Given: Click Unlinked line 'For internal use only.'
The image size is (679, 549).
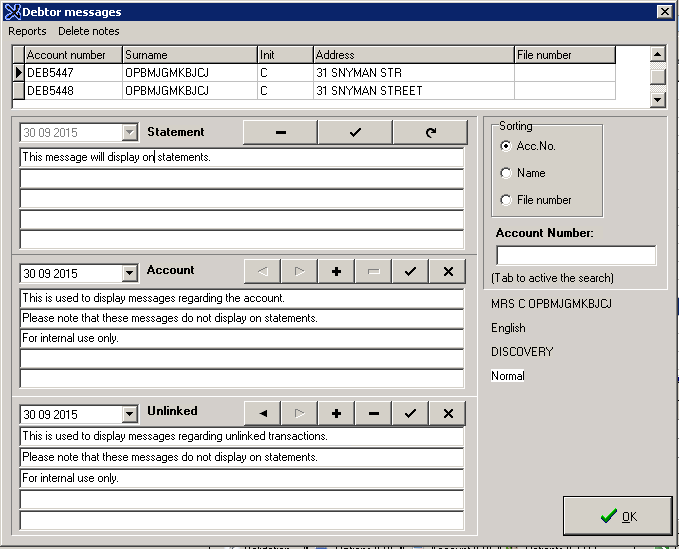Looking at the screenshot, I should pyautogui.click(x=242, y=478).
